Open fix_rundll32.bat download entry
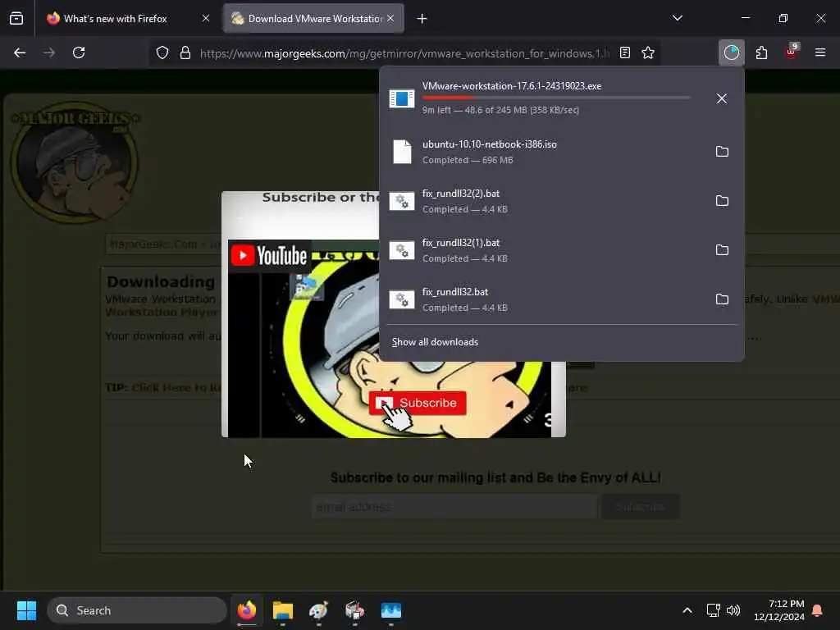 (x=544, y=299)
